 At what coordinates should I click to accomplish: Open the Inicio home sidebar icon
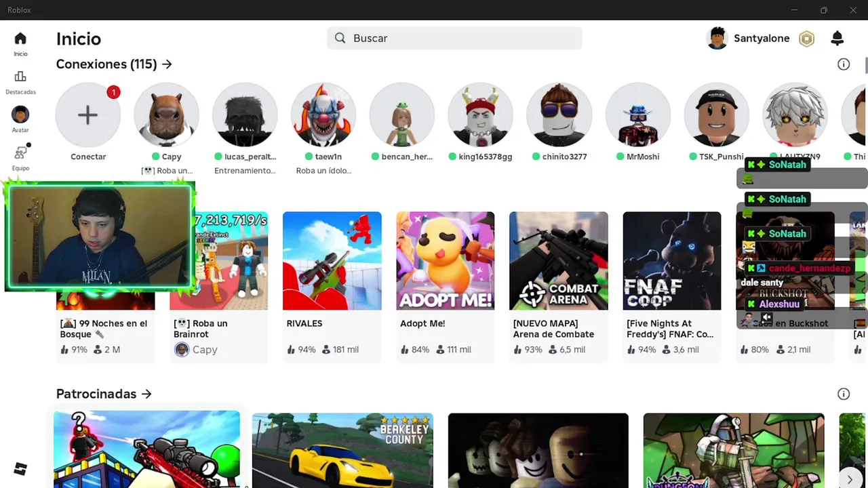click(20, 39)
